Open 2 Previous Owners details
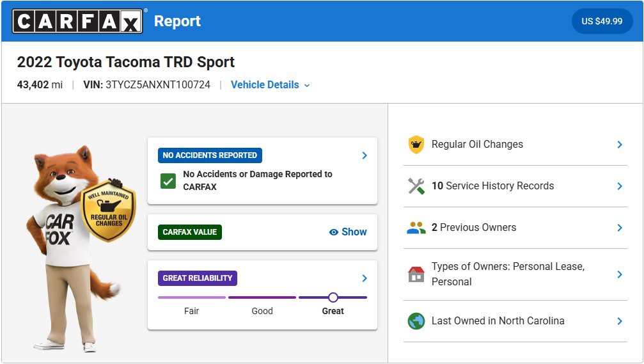This screenshot has width=644, height=364. (x=515, y=228)
